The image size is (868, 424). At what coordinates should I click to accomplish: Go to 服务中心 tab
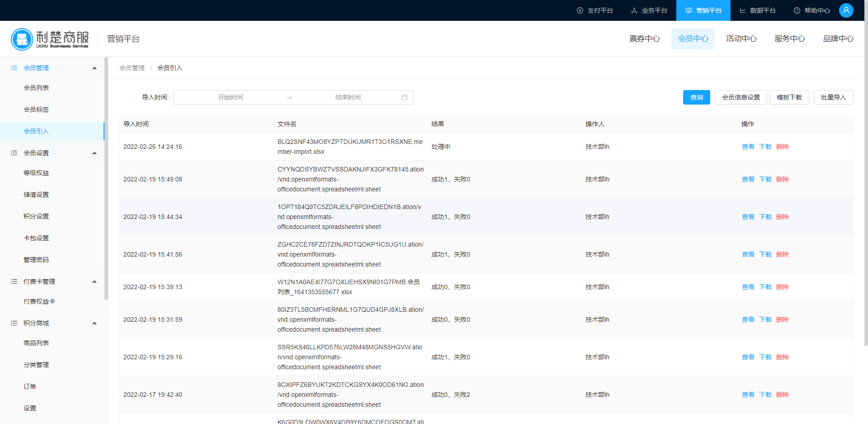(789, 39)
